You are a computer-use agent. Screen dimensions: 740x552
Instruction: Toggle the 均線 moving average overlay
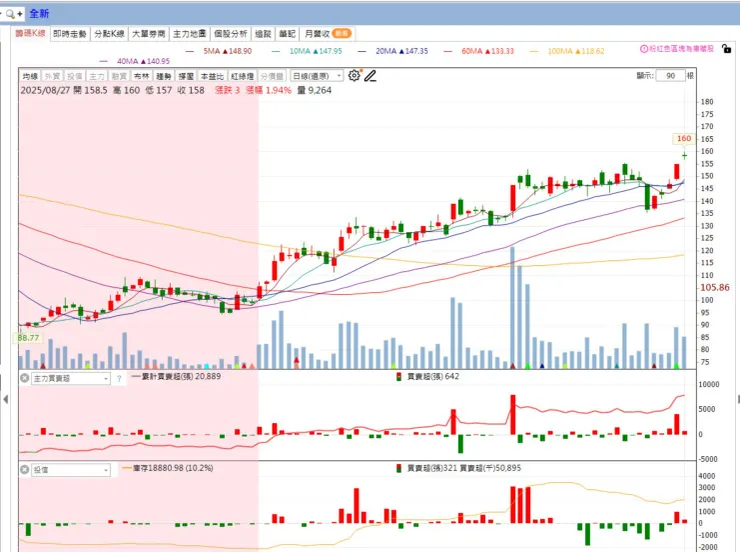(x=30, y=76)
